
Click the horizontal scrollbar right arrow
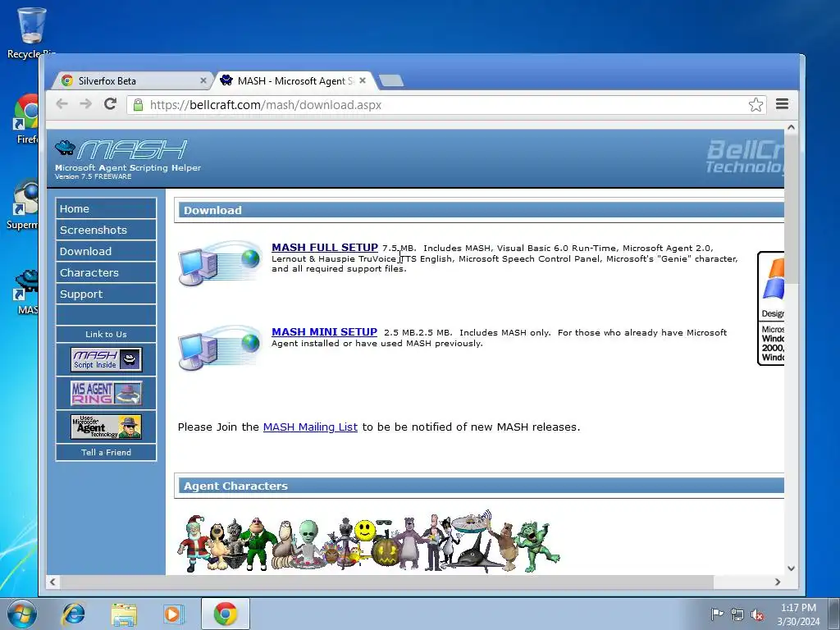[778, 582]
